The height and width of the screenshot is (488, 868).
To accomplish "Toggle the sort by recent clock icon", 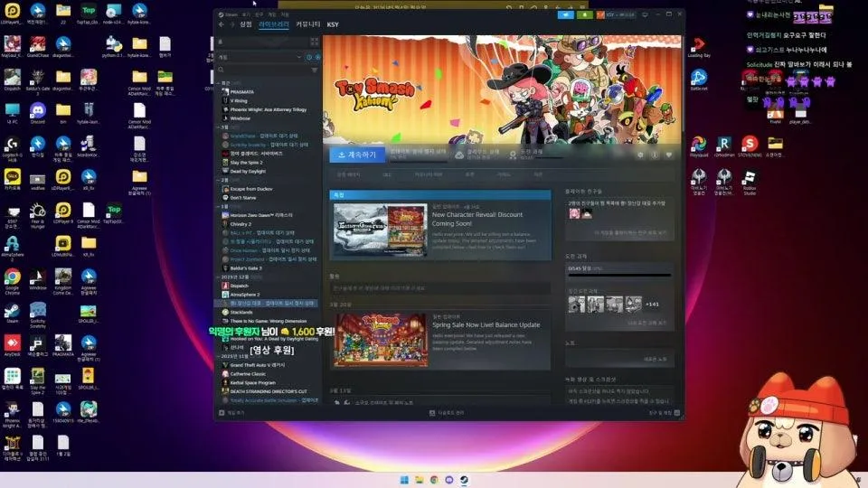I will pyautogui.click(x=309, y=57).
